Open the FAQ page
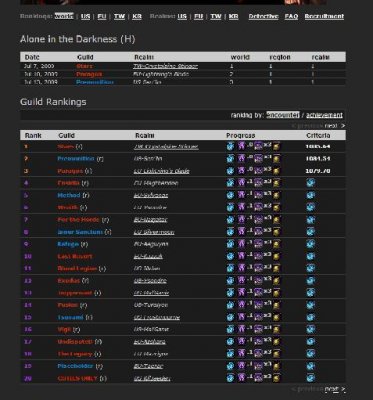This screenshot has width=373, height=400. click(291, 16)
